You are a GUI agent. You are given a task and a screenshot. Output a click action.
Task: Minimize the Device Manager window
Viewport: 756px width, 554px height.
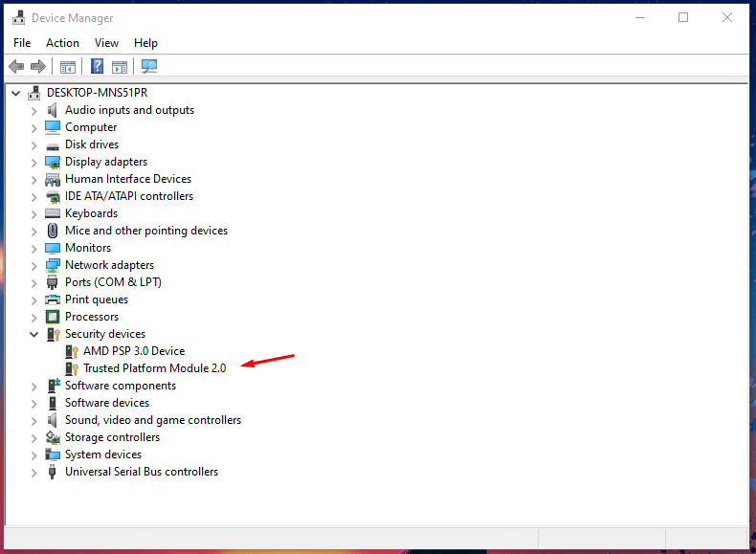(640, 18)
